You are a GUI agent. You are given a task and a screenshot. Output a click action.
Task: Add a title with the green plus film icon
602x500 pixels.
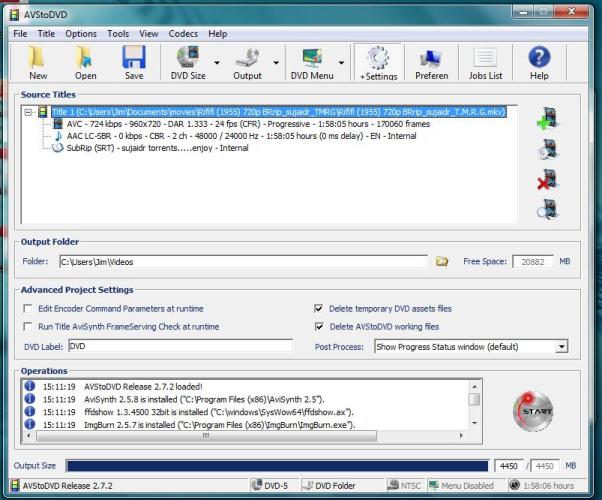pyautogui.click(x=548, y=119)
